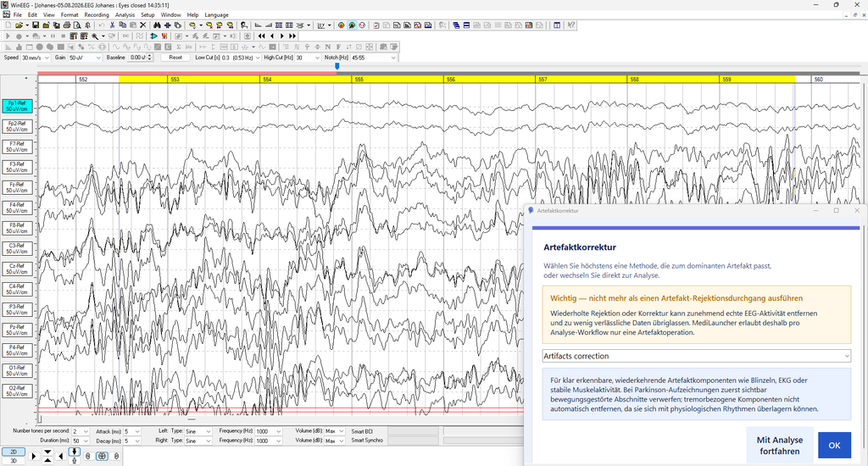This screenshot has height=466, width=868.
Task: Expand the Artifacts correction combo box
Action: pyautogui.click(x=697, y=356)
